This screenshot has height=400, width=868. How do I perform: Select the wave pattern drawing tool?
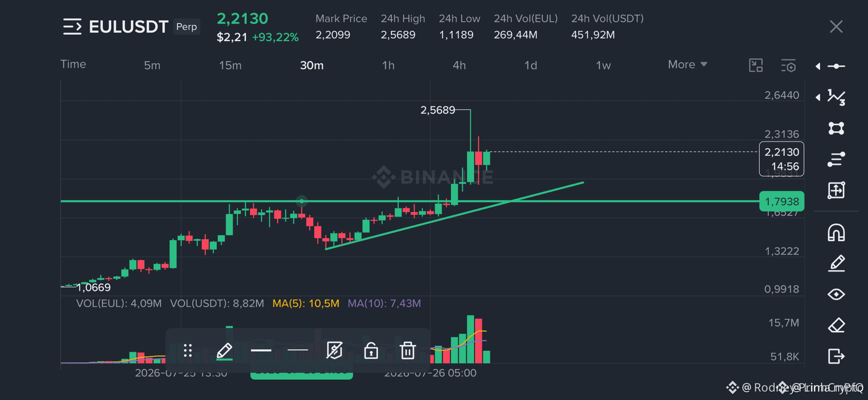click(837, 97)
